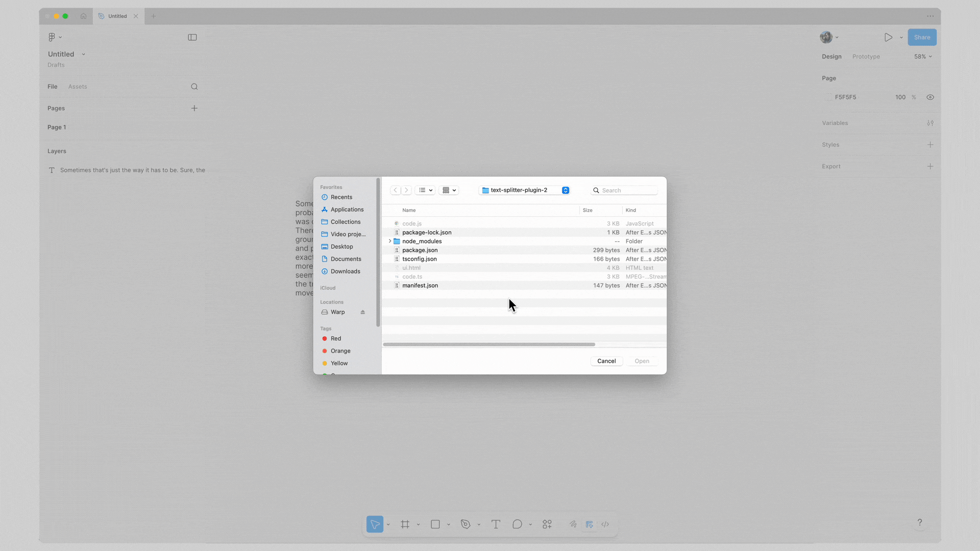Viewport: 980px width, 551px height.
Task: Click the Cancel button in the dialog
Action: tap(606, 361)
